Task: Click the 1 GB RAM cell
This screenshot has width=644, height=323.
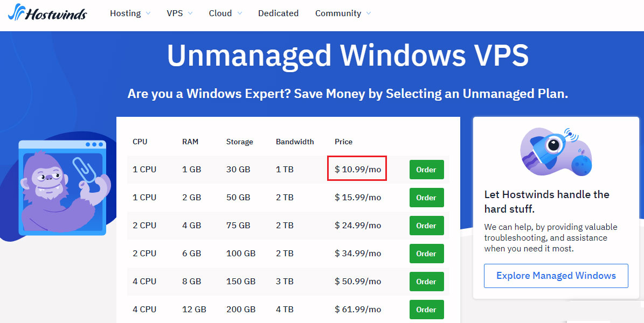Action: pyautogui.click(x=191, y=169)
